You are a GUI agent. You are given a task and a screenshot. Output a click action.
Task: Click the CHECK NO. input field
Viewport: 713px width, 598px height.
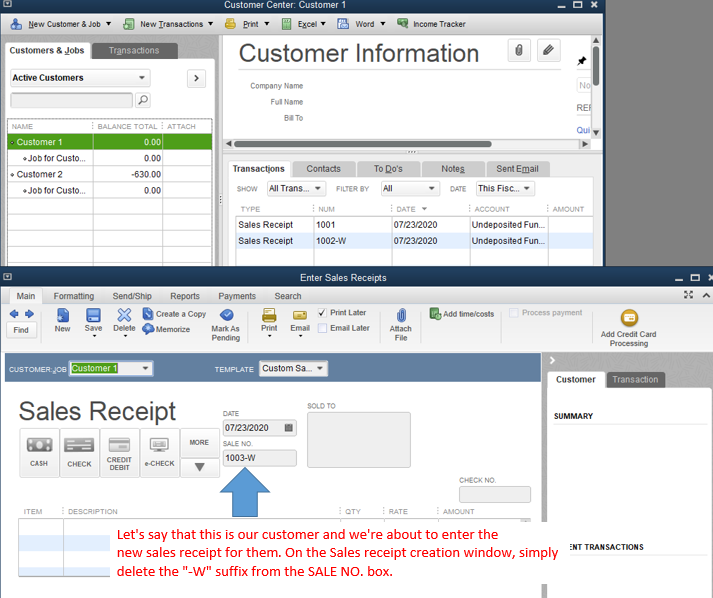click(x=495, y=494)
